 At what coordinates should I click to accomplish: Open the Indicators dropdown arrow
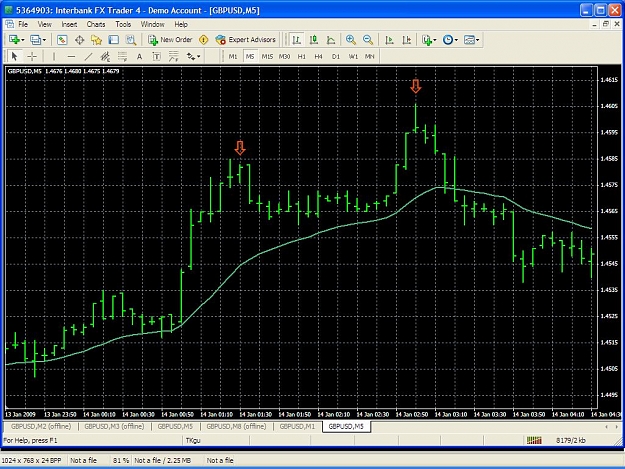[435, 40]
